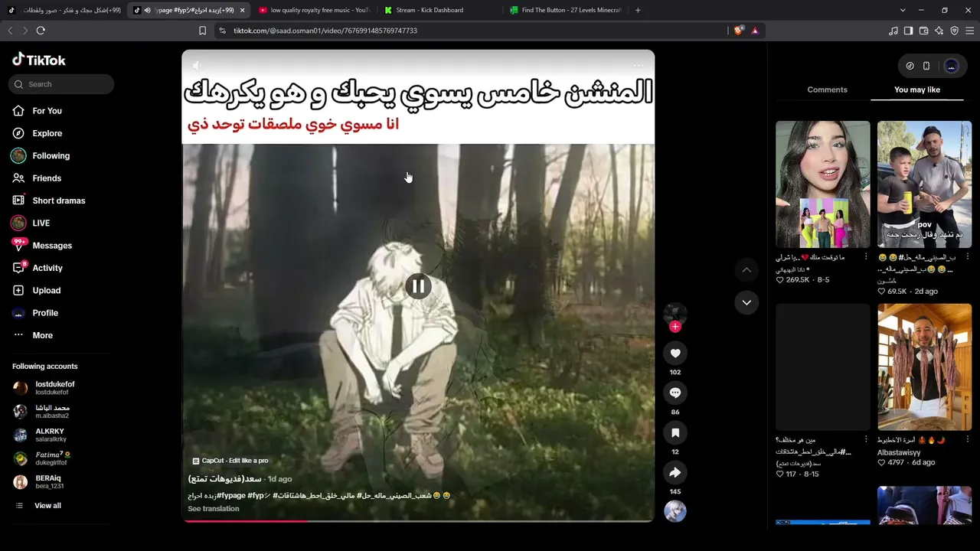Click the coin icon in top-right pill

tap(910, 66)
